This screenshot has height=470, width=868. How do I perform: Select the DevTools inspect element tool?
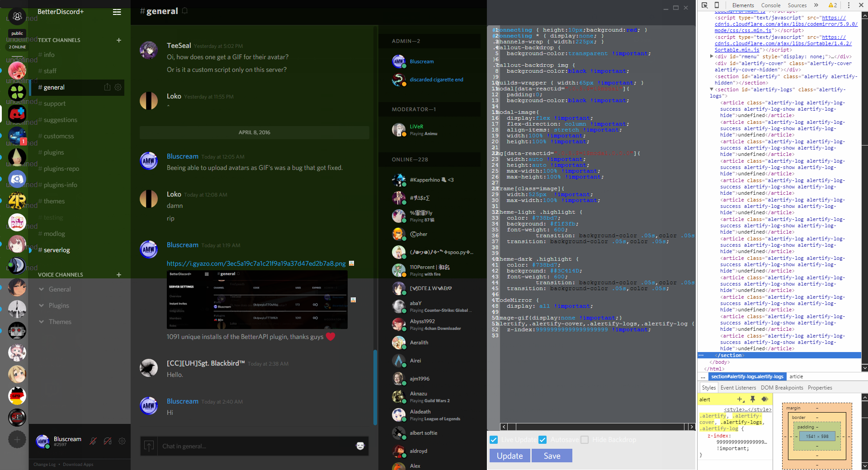pyautogui.click(x=704, y=5)
